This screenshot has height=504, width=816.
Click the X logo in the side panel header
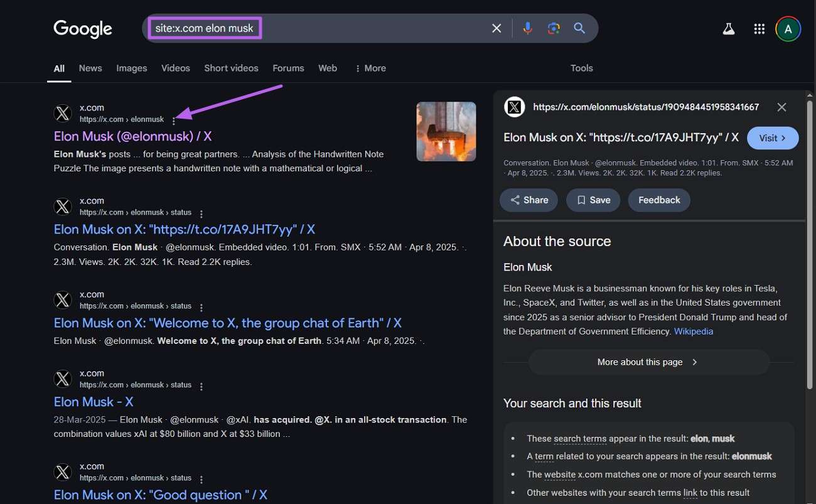point(514,107)
